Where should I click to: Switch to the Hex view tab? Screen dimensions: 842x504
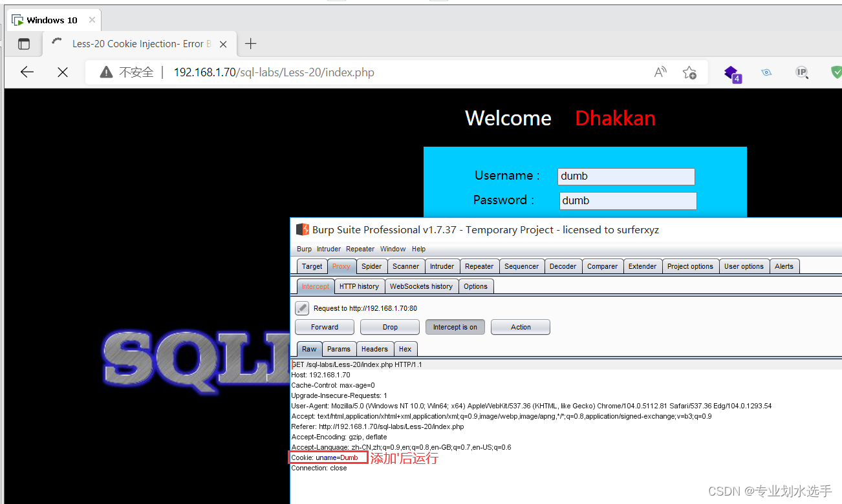tap(405, 349)
